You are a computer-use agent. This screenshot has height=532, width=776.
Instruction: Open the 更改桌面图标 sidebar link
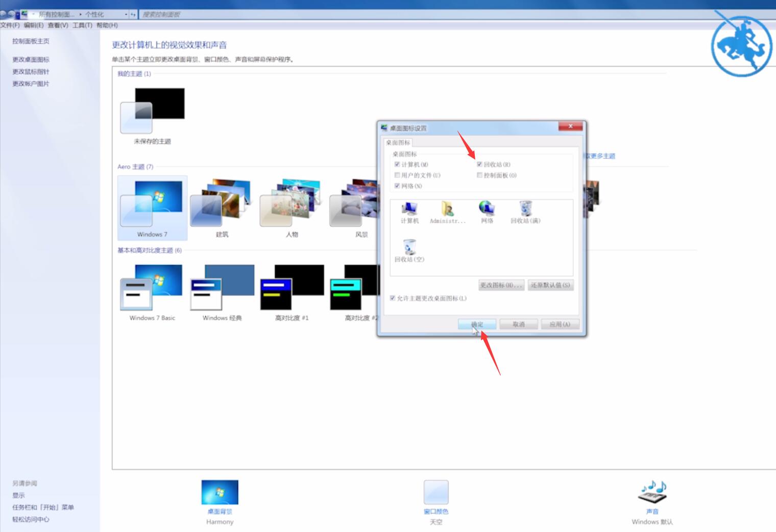point(31,59)
